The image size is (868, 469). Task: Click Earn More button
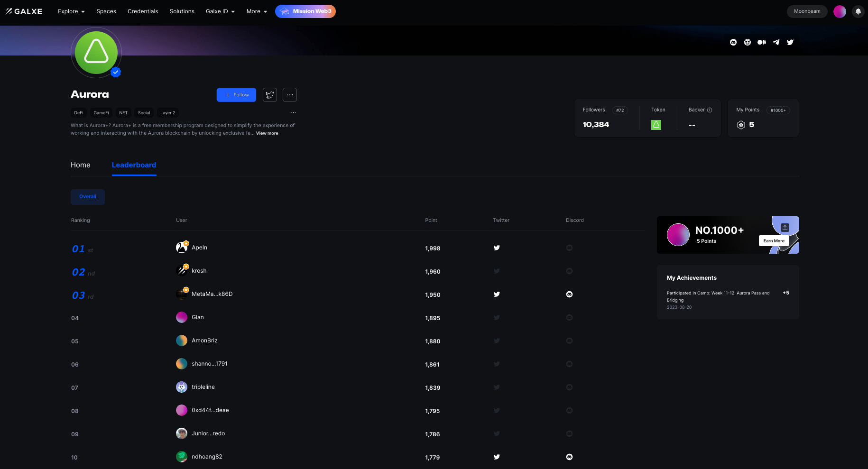(774, 241)
